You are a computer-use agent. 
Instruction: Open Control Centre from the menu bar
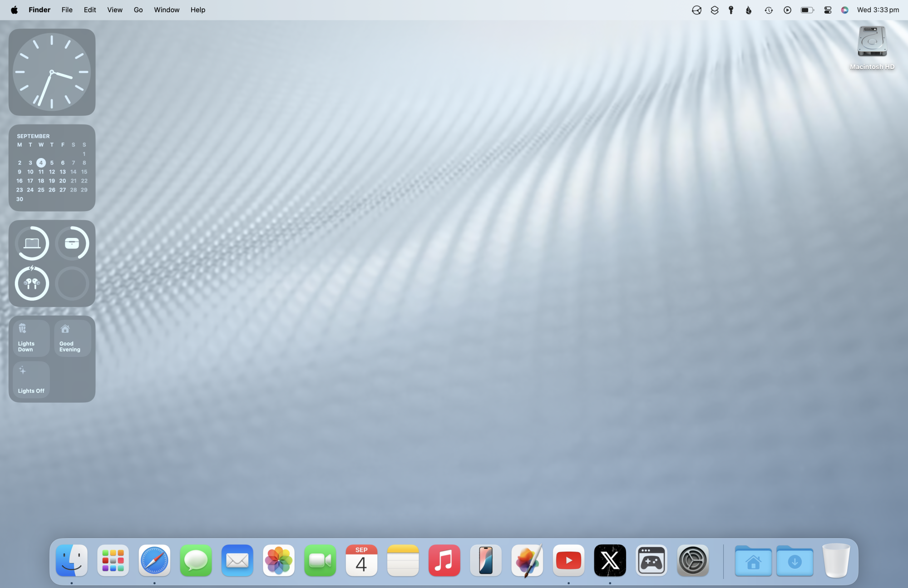click(827, 10)
